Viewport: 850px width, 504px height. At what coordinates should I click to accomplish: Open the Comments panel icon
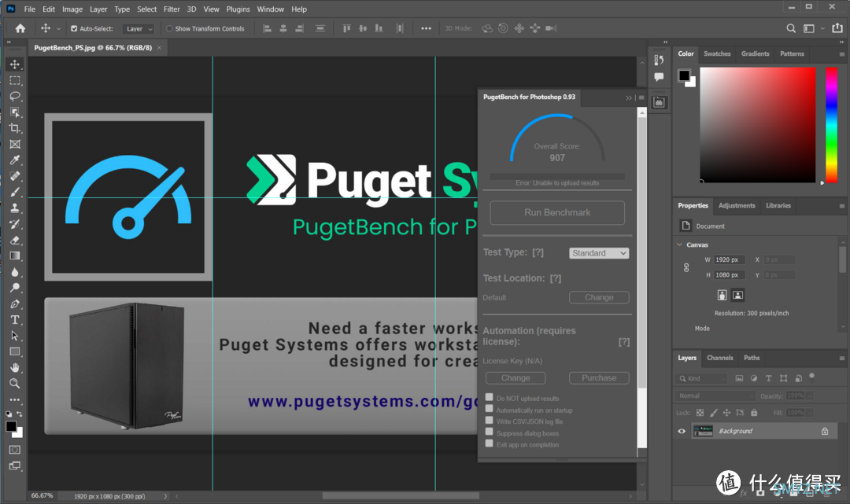660,77
